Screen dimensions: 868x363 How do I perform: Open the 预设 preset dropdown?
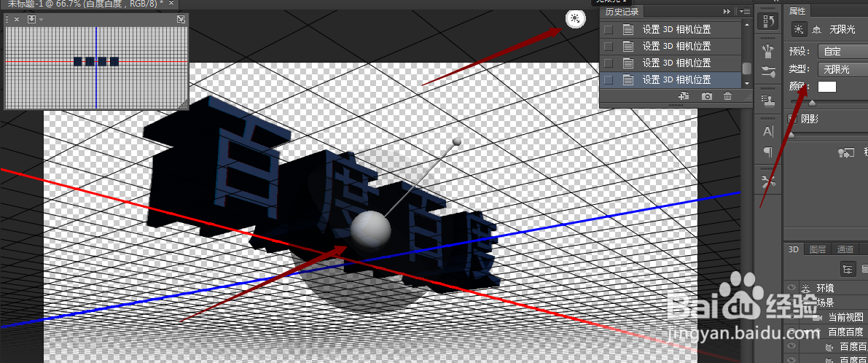[x=843, y=52]
